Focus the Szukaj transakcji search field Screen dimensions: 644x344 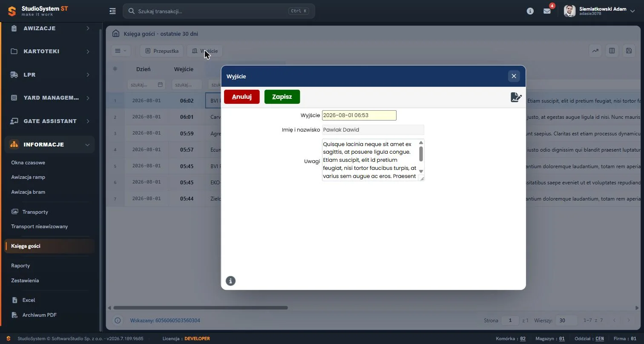pyautogui.click(x=219, y=11)
